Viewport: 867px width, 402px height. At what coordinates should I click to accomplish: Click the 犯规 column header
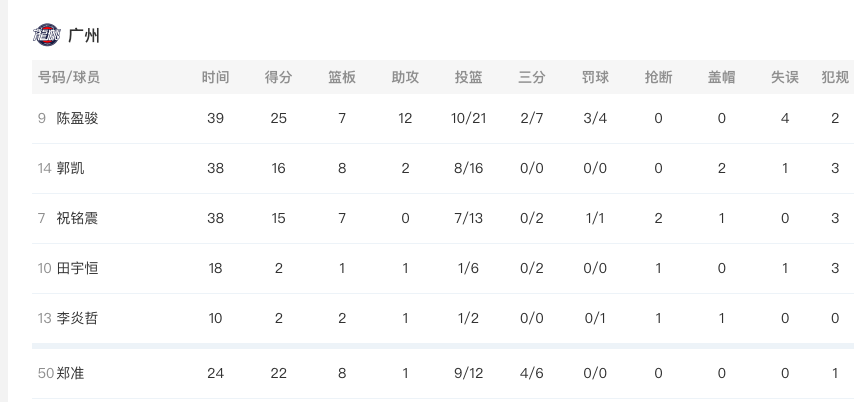pos(835,77)
